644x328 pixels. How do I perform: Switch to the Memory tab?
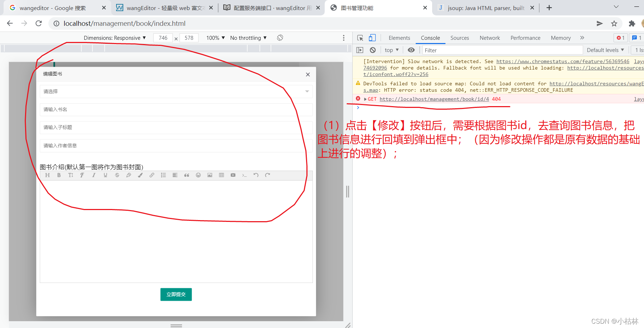pyautogui.click(x=561, y=38)
